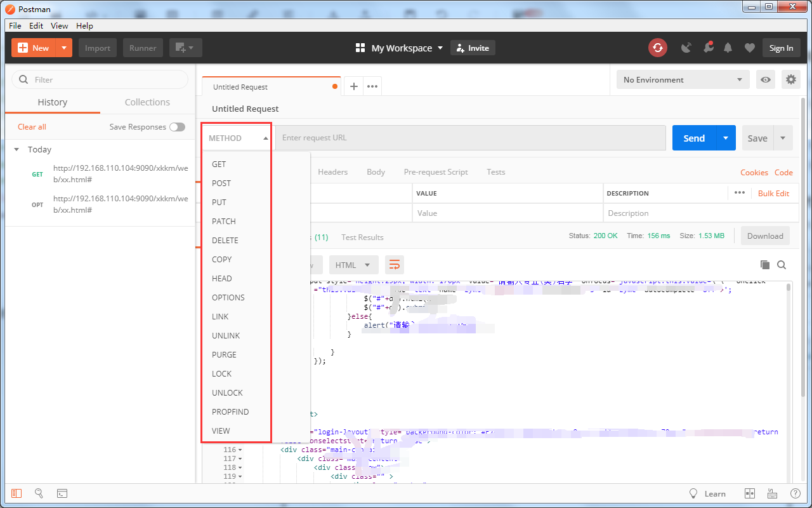
Task: Click the history Filter search box
Action: (x=100, y=79)
